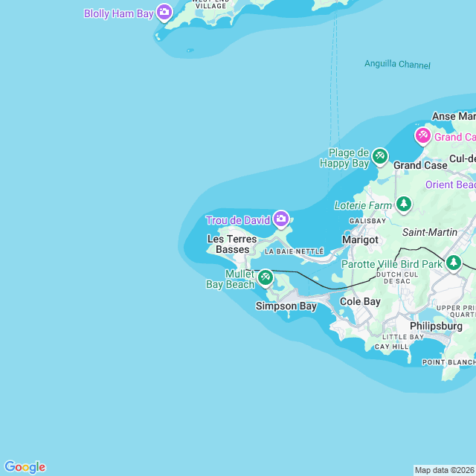The height and width of the screenshot is (476, 476).
Task: Click the Upper Prince's Quarter label
Action: (x=456, y=312)
